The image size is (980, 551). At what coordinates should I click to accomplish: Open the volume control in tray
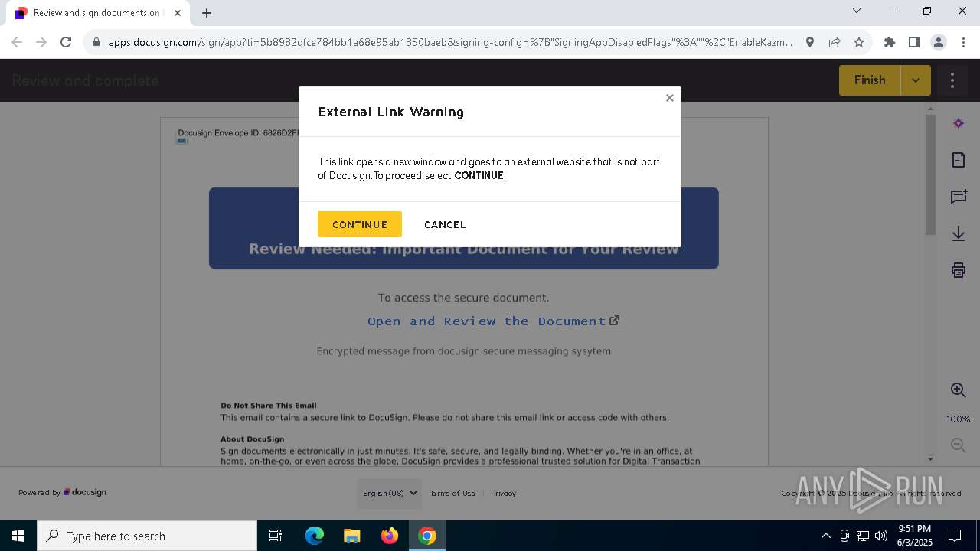tap(881, 536)
